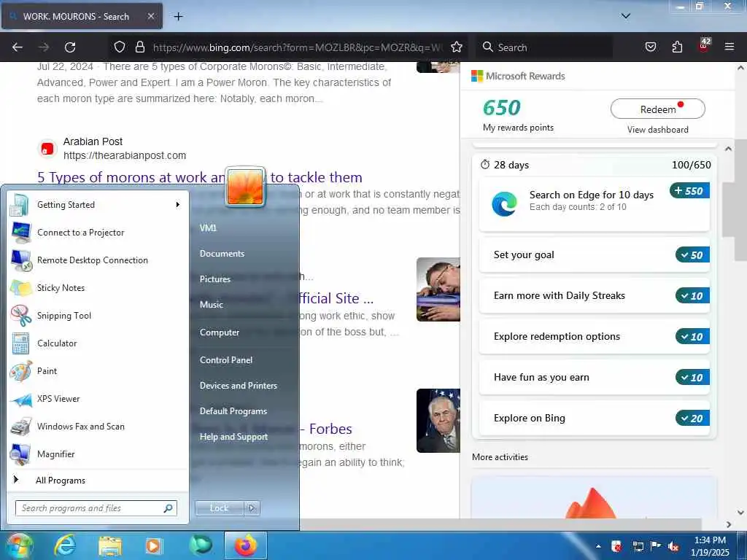This screenshot has height=560, width=747.
Task: Click the Windows Start orb
Action: [18, 545]
